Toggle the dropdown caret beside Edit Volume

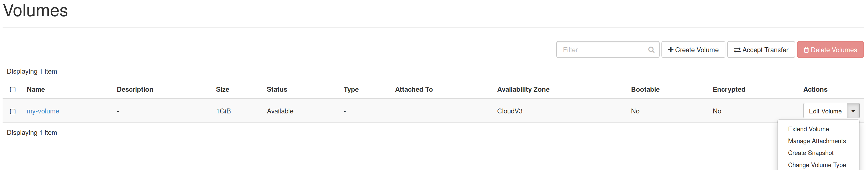click(853, 111)
